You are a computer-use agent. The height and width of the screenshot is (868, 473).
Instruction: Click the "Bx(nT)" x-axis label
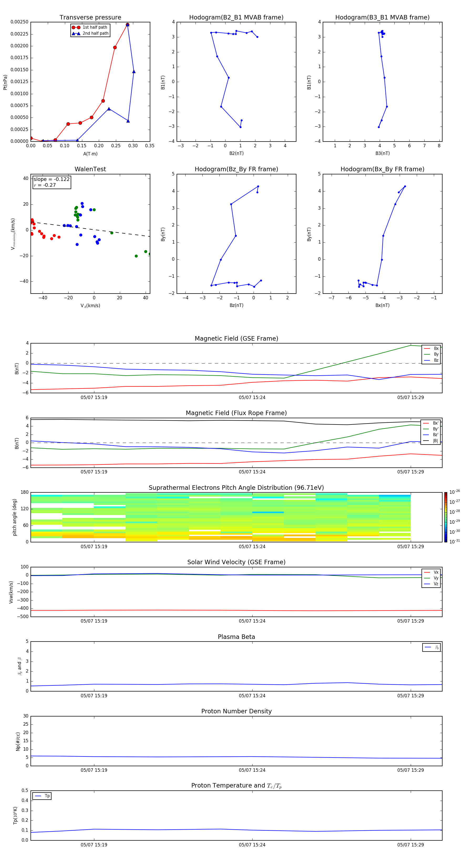coord(382,305)
